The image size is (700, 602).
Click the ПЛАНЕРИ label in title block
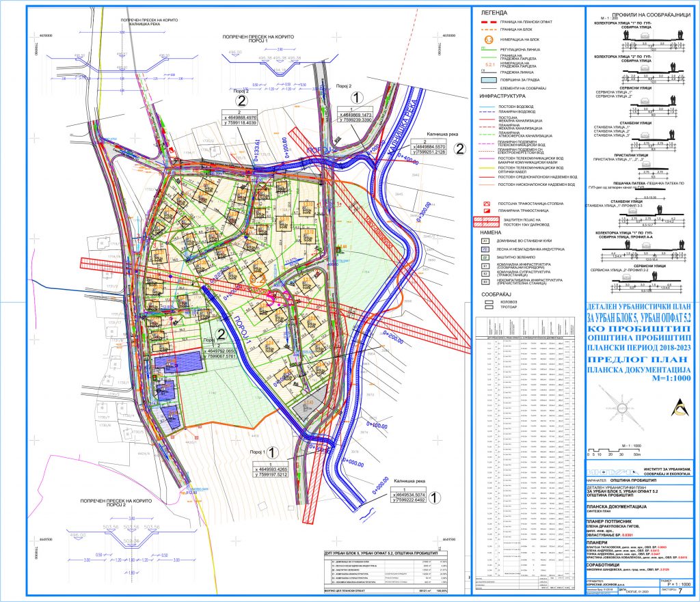coord(597,543)
